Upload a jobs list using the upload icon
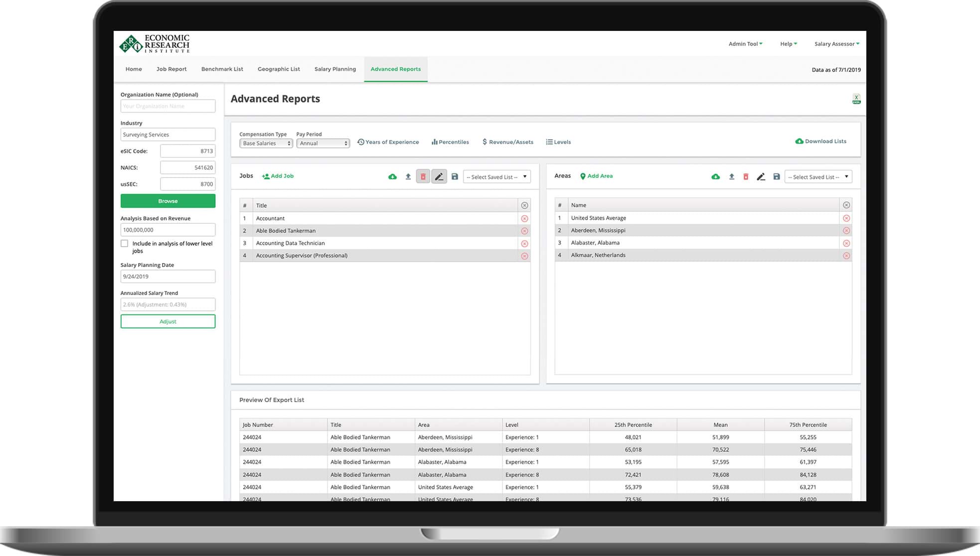The width and height of the screenshot is (980, 556). 408,176
